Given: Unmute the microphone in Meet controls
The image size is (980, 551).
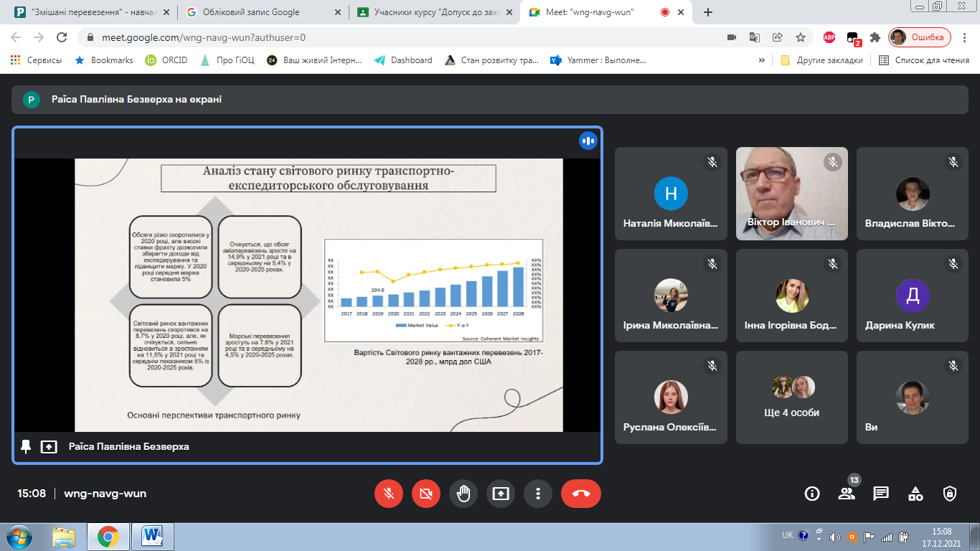Looking at the screenshot, I should [x=389, y=494].
